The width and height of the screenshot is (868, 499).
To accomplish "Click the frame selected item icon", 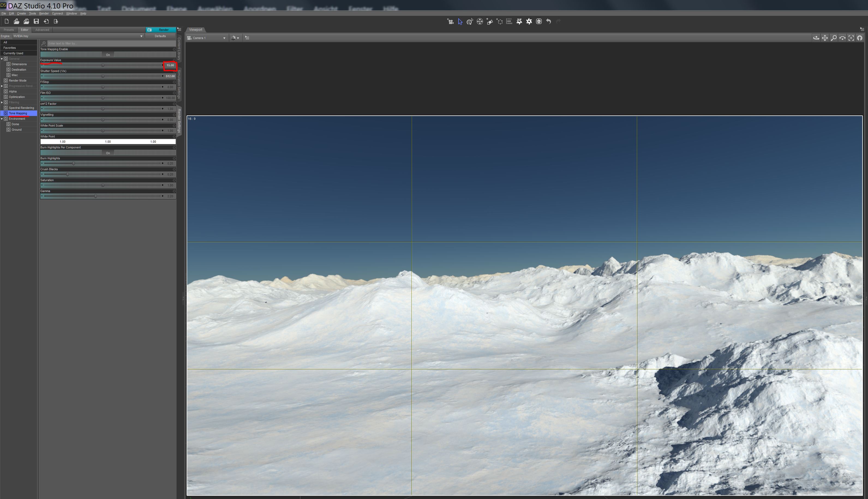I will (851, 38).
